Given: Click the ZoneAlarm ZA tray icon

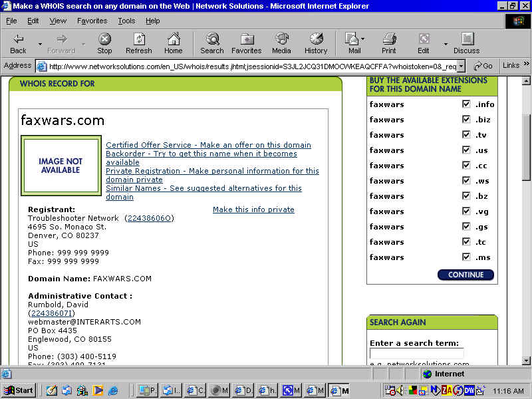Looking at the screenshot, I should pos(446,390).
